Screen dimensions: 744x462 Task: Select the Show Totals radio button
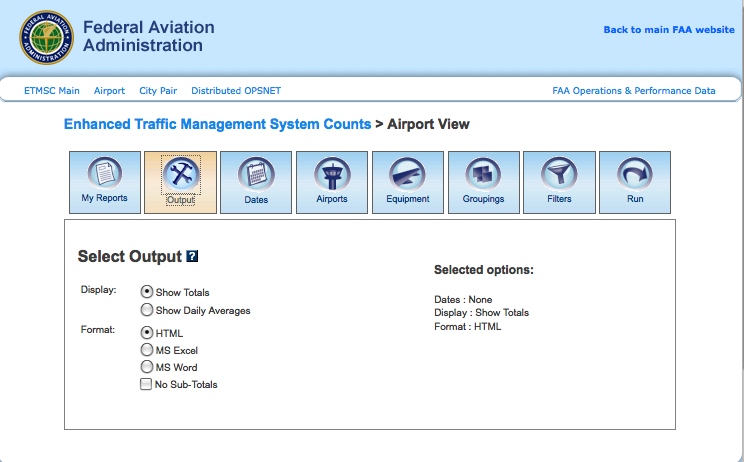click(147, 292)
